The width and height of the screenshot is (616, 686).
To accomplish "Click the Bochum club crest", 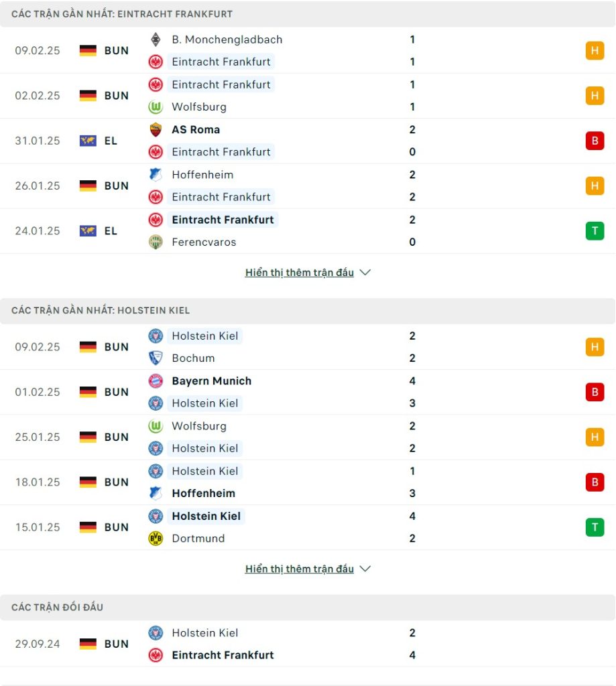I will click(x=156, y=358).
